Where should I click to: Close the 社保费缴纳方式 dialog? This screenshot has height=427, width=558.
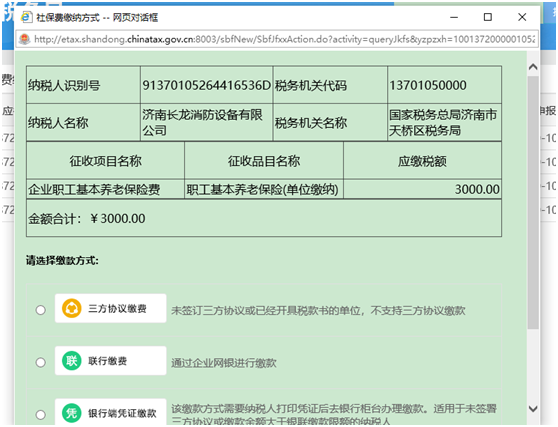(522, 17)
